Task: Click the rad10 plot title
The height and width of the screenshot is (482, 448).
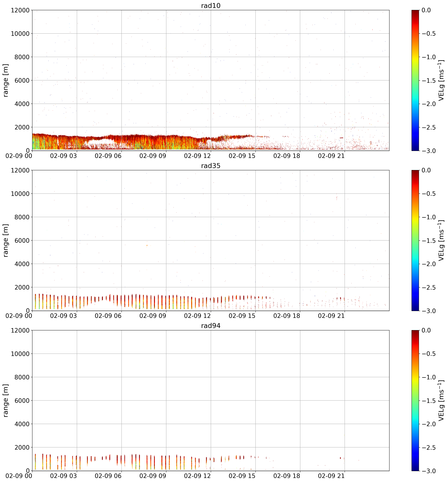Action: [211, 6]
